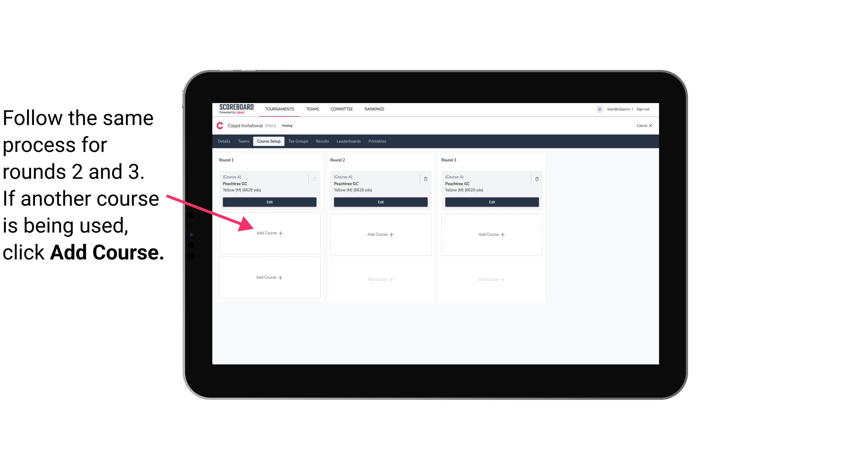Select RANKINGS from navigation menu
The height and width of the screenshot is (467, 868).
pos(374,109)
